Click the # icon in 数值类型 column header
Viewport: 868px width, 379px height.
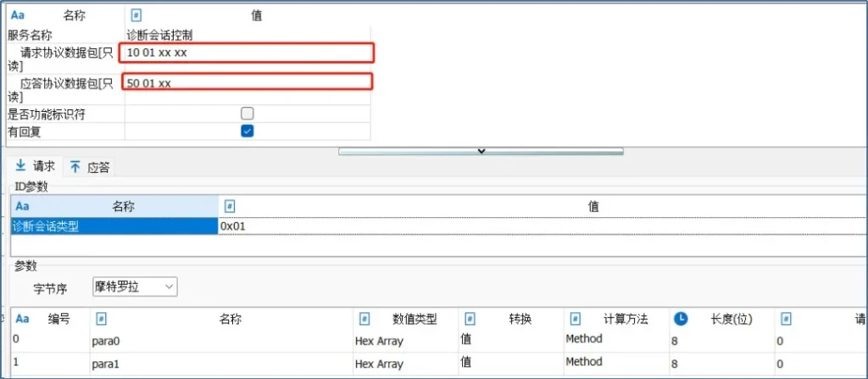tap(364, 319)
